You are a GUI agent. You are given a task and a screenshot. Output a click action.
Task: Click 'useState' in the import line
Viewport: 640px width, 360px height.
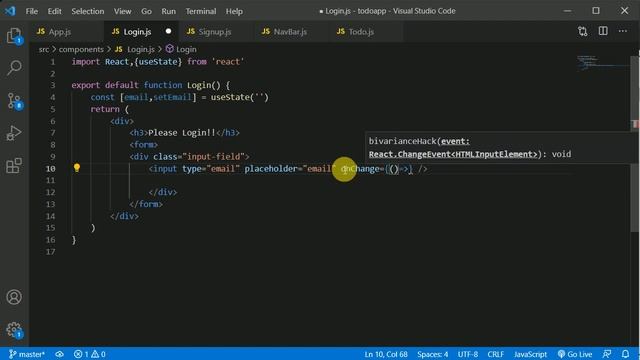[x=158, y=62]
